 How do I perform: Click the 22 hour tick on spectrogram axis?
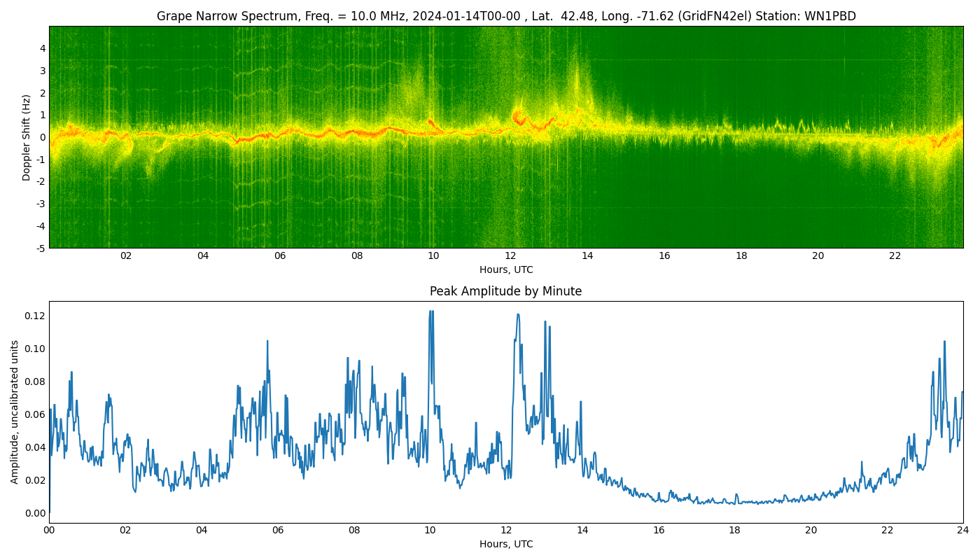pos(895,256)
